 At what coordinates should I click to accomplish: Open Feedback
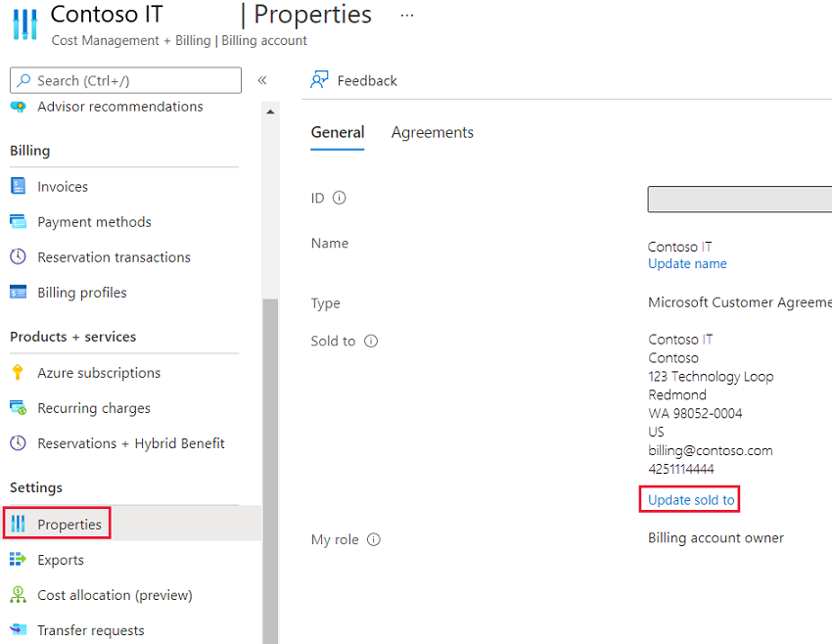tap(367, 80)
